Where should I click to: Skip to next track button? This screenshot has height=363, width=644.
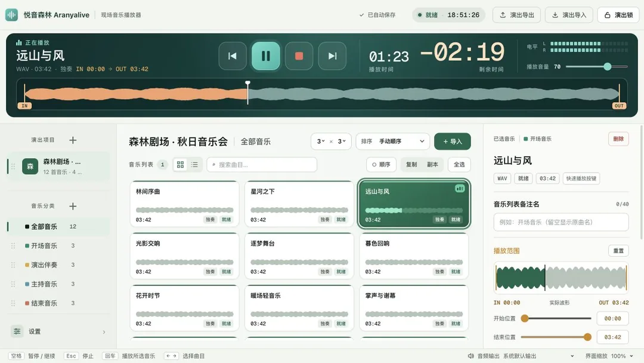[332, 56]
